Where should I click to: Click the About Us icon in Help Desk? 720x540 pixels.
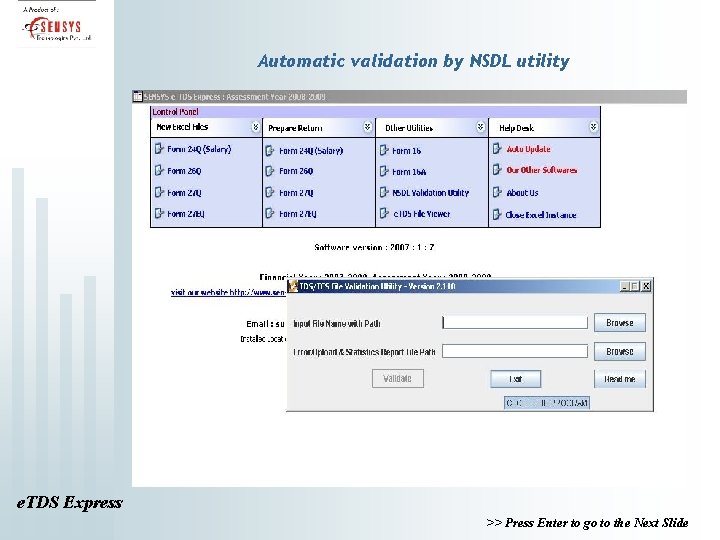(x=497, y=192)
